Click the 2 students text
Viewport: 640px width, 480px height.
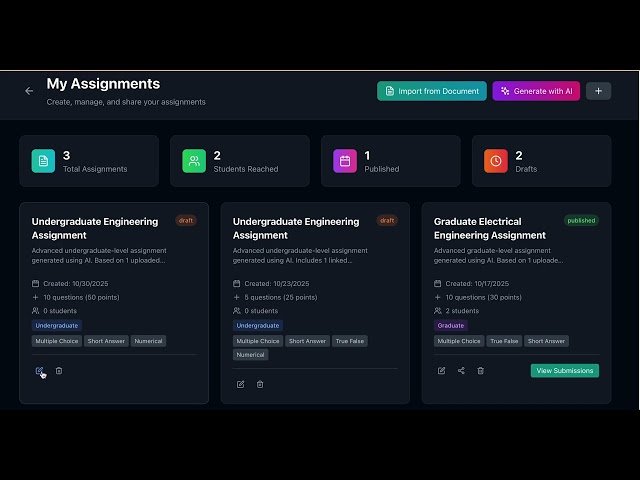pyautogui.click(x=462, y=311)
